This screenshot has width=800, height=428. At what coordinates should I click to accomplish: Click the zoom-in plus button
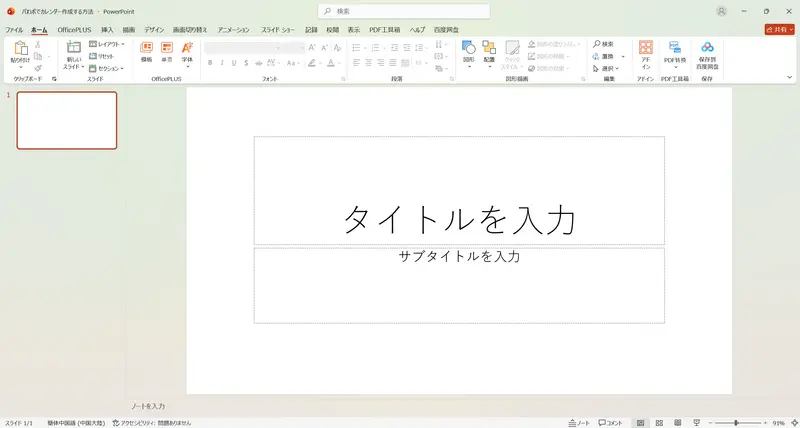765,423
